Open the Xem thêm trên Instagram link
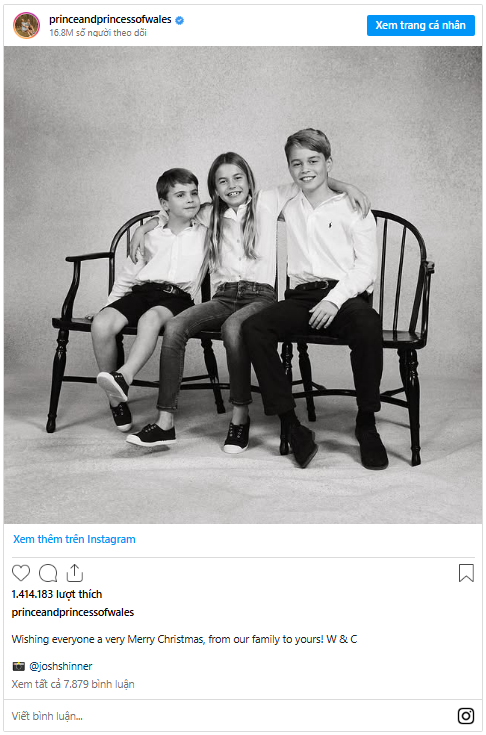486x735 pixels. (74, 539)
